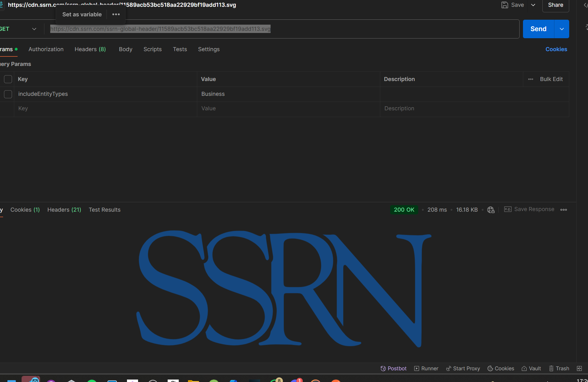Open params table column options icon
Image resolution: width=588 pixels, height=382 pixels.
point(530,79)
